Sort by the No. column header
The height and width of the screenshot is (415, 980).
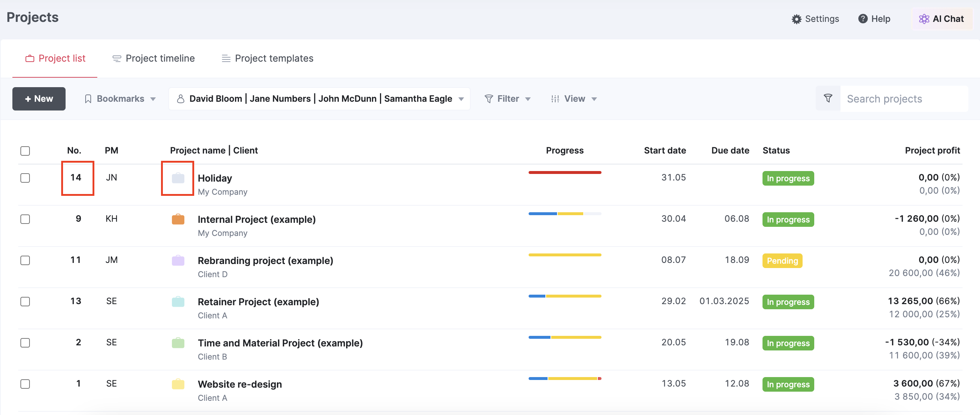point(74,150)
